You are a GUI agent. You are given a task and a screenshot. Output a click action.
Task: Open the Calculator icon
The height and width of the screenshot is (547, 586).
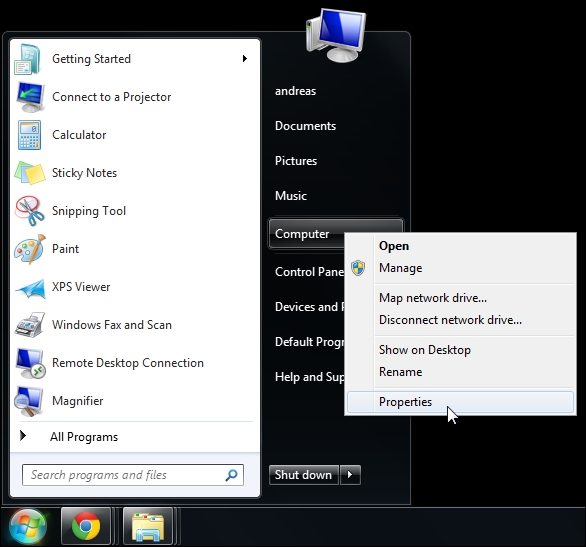point(29,135)
